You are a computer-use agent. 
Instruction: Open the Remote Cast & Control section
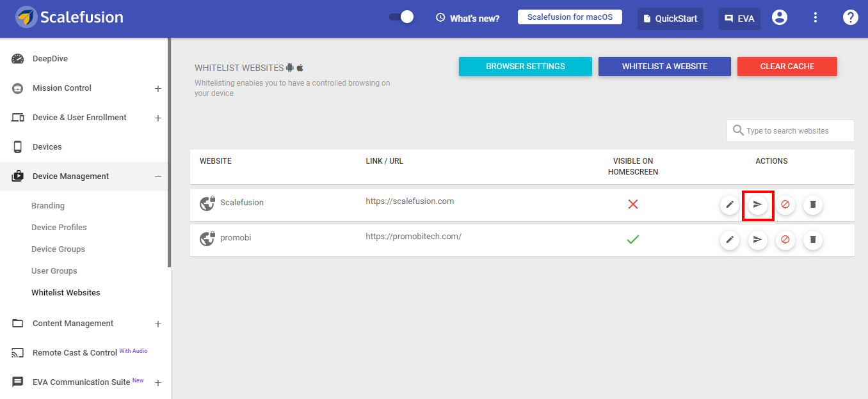pyautogui.click(x=75, y=353)
